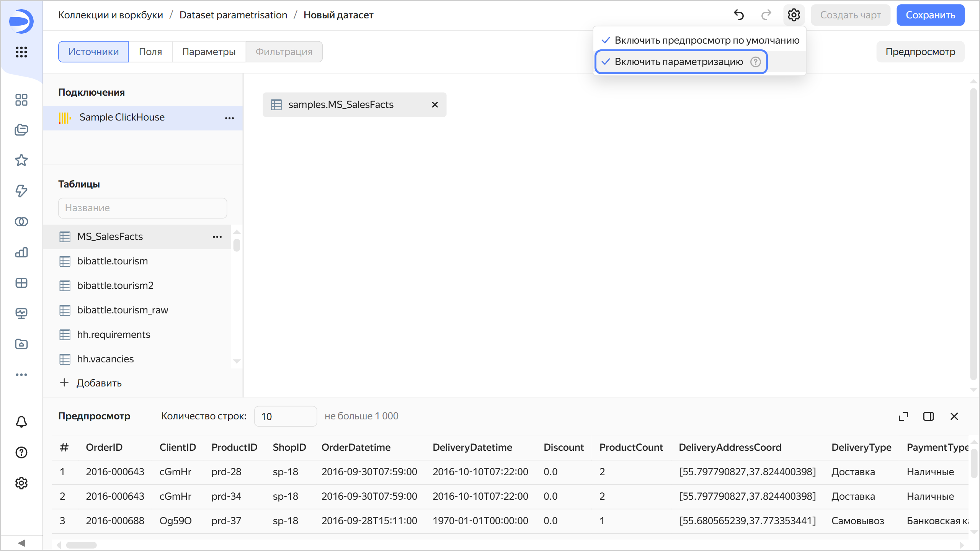
Task: Switch to the Поля tab
Action: point(150,52)
